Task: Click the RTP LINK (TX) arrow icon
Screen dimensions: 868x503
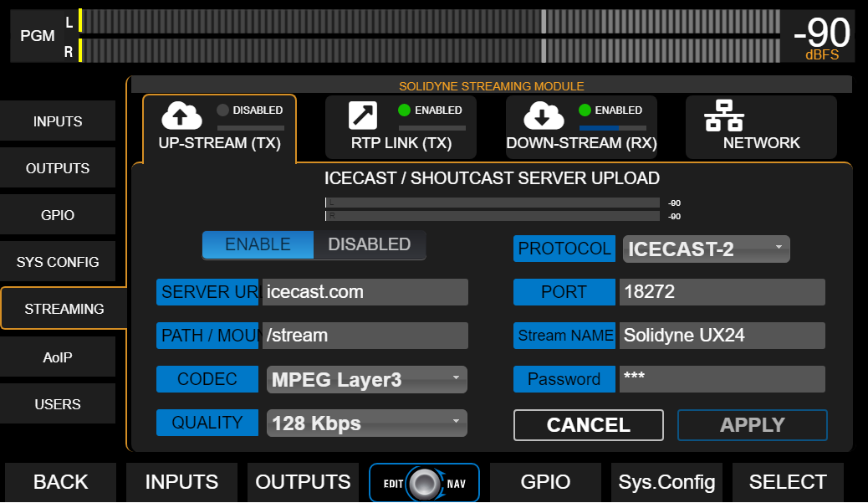Action: coord(360,115)
